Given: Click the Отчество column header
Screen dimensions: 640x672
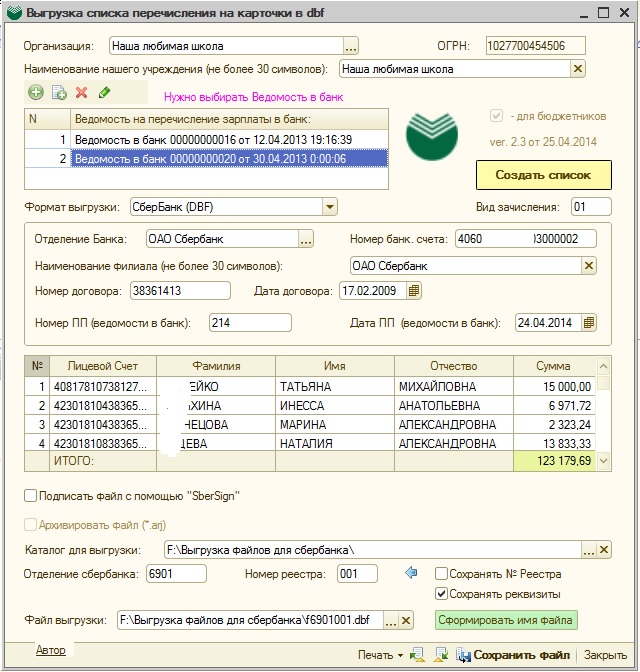Looking at the screenshot, I should click(x=454, y=366).
